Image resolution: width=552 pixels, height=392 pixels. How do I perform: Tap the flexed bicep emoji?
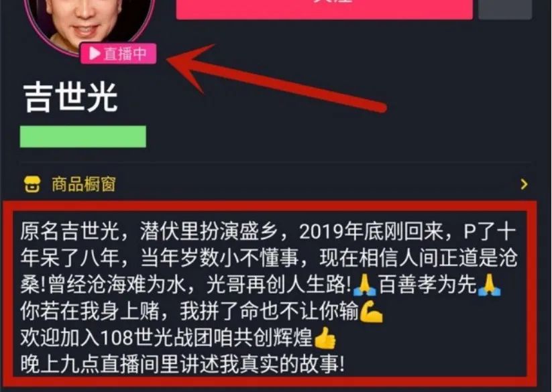click(x=371, y=311)
